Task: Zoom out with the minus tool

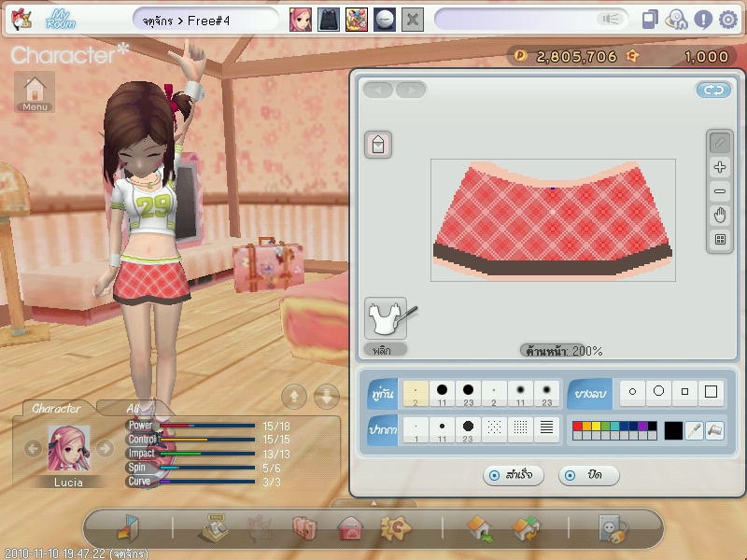Action: click(720, 191)
